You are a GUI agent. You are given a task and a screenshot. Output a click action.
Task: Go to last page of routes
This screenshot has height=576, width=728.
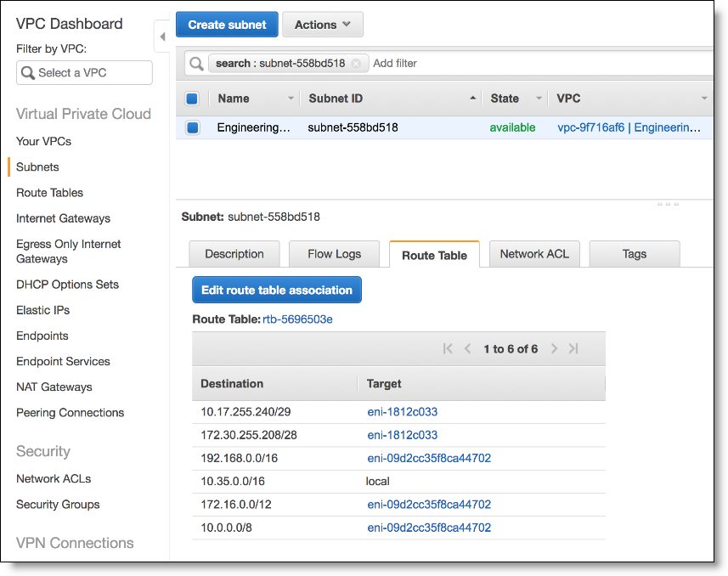pyautogui.click(x=574, y=349)
